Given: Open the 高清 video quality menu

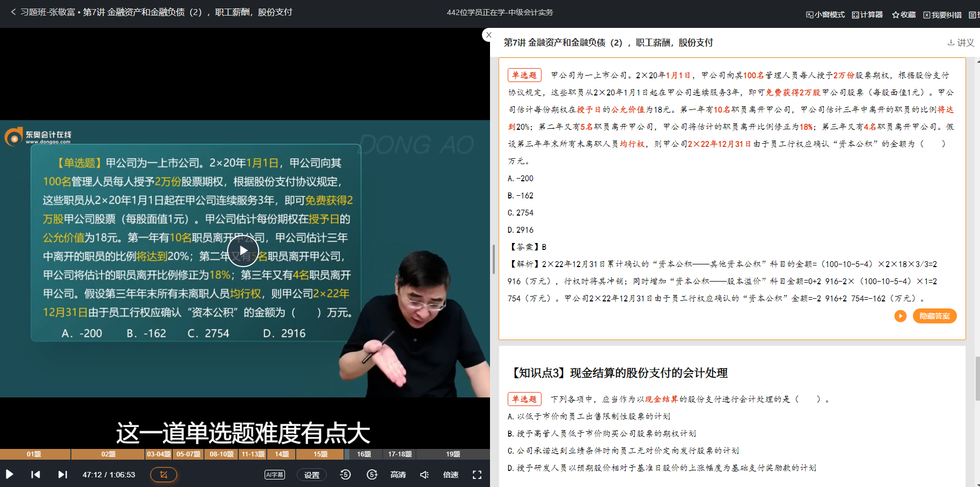Looking at the screenshot, I should point(398,475).
